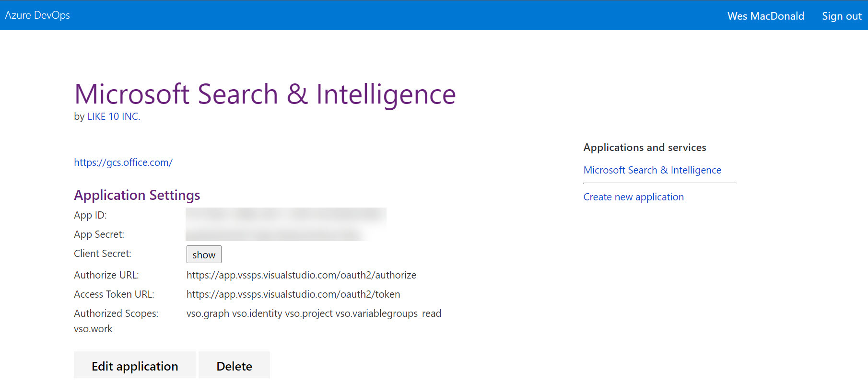Click the Application Settings heading
The image size is (868, 383).
pyautogui.click(x=137, y=195)
